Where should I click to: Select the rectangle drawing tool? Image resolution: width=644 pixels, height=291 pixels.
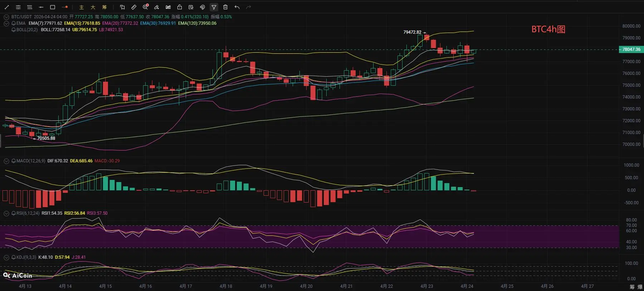pos(53,7)
